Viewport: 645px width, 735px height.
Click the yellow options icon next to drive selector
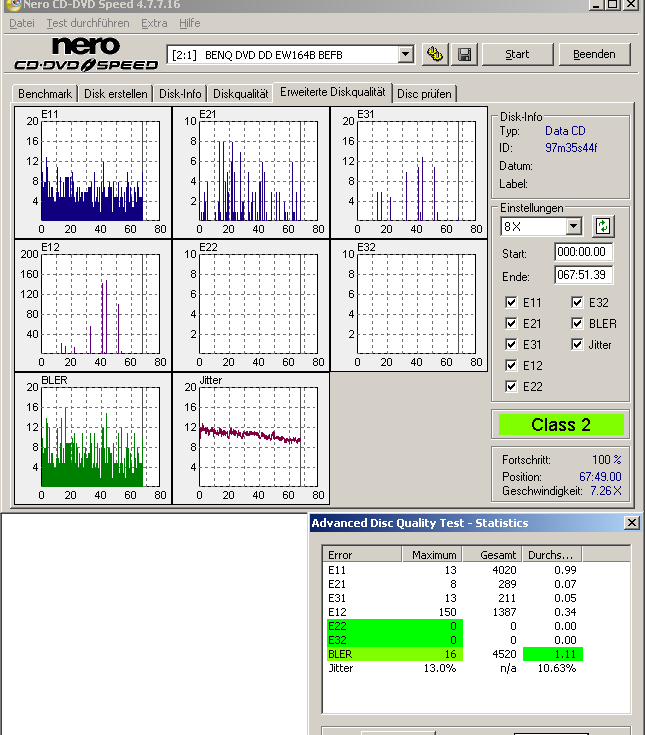coord(435,54)
